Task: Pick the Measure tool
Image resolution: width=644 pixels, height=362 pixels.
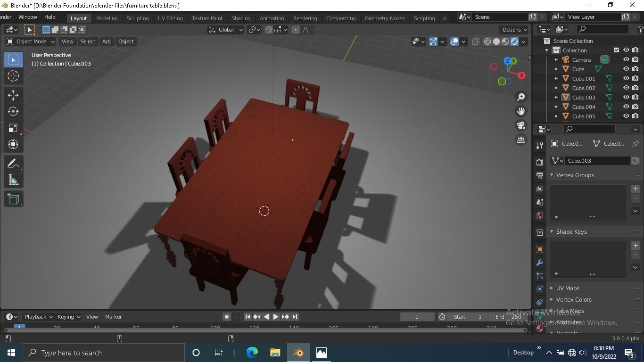Action: [x=13, y=180]
